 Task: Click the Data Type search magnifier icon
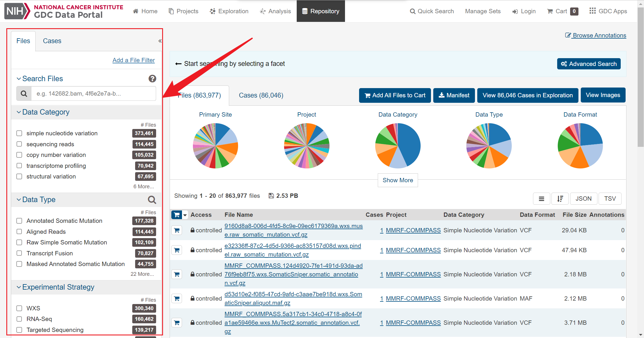tap(152, 200)
